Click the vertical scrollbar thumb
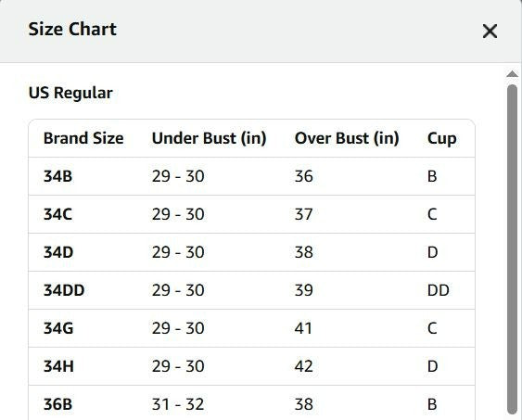This screenshot has height=420, width=522. coord(512,249)
